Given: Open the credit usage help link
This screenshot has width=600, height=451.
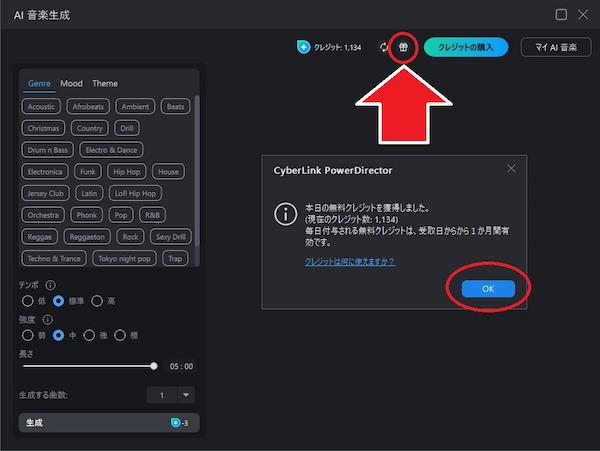Looking at the screenshot, I should [x=350, y=262].
